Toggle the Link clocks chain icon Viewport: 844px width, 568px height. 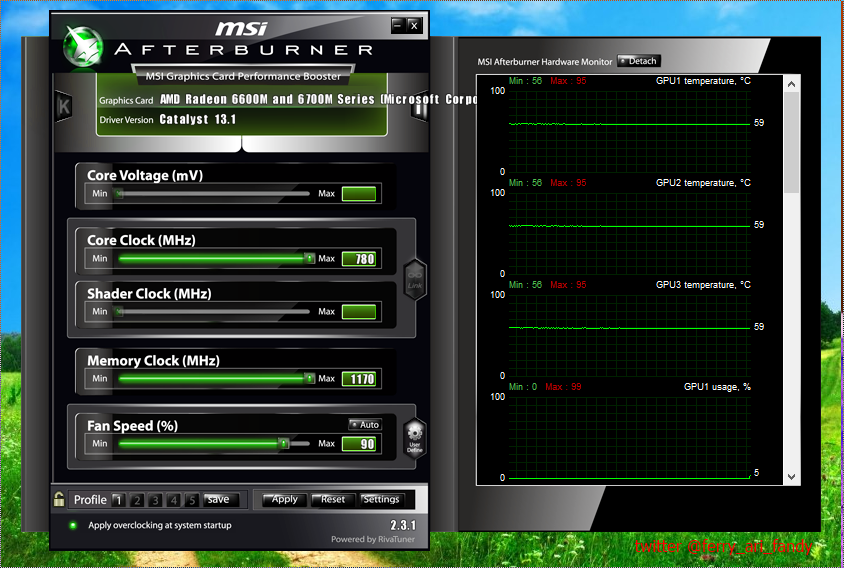[x=415, y=279]
